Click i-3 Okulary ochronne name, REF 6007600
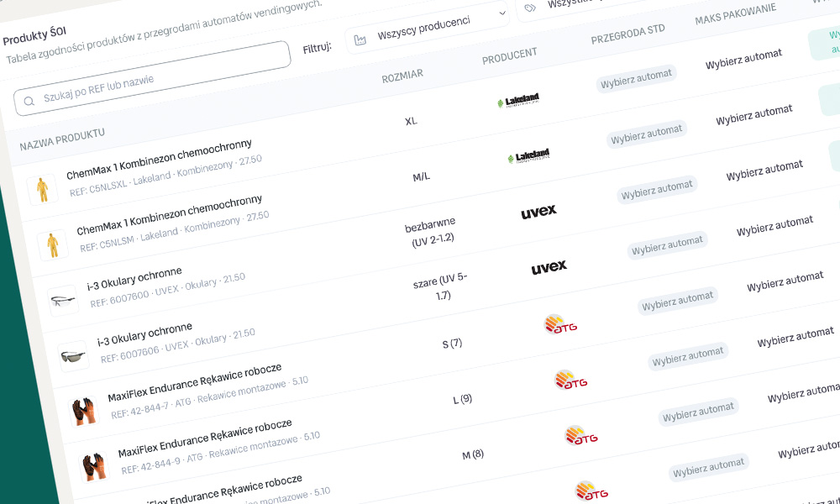Image resolution: width=840 pixels, height=504 pixels. (134, 279)
